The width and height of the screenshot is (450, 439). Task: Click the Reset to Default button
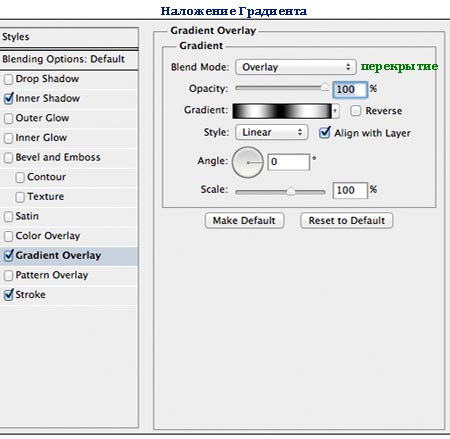click(347, 220)
